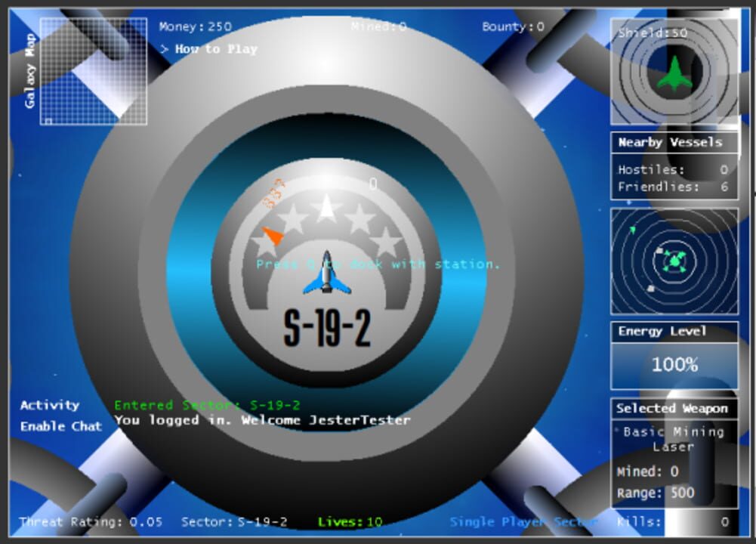Viewport: 756px width, 544px height.
Task: Open the radar display panel
Action: pos(673,261)
